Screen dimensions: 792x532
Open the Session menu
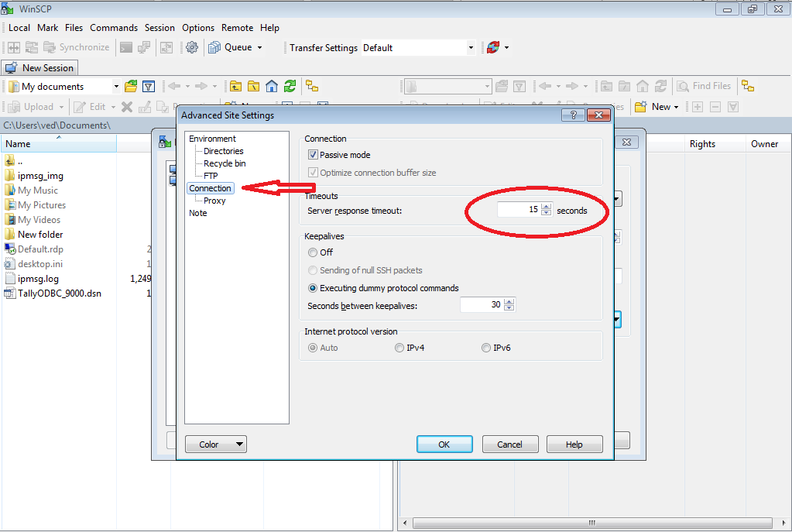[x=159, y=28]
